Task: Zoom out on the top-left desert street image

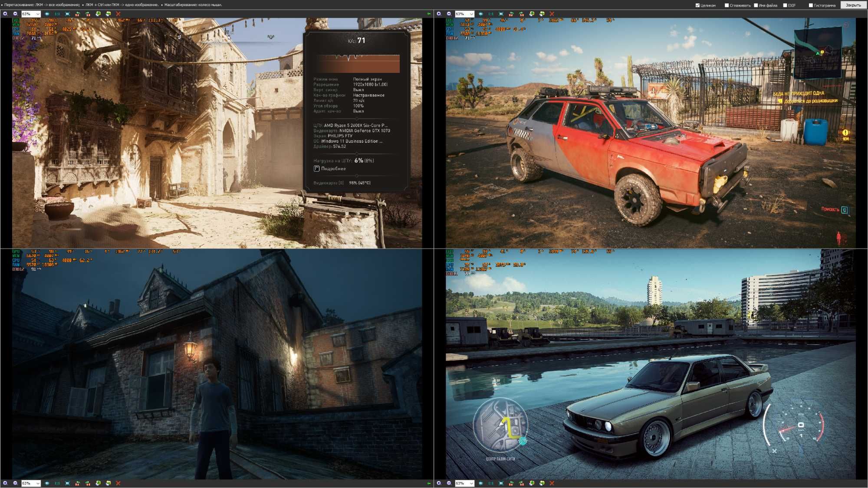Action: click(x=15, y=14)
